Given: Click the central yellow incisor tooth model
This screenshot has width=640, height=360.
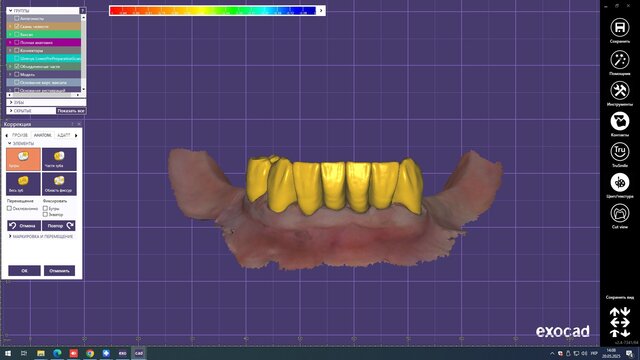Looking at the screenshot, I should (x=333, y=186).
